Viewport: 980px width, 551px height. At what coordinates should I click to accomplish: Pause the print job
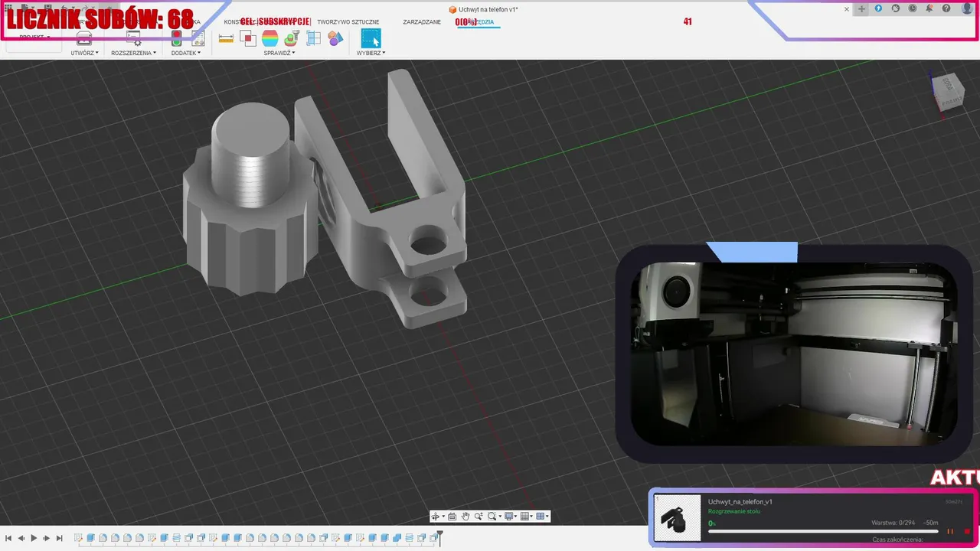950,531
